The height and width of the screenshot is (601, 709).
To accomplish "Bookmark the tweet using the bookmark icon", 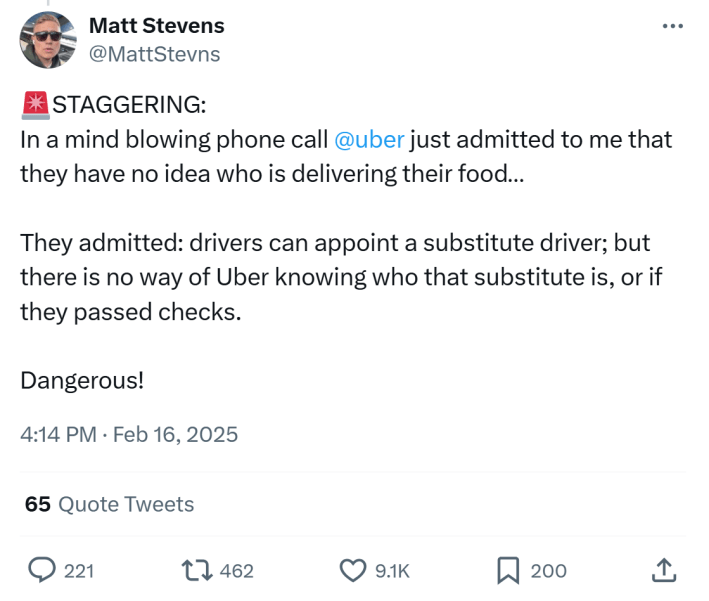I will (508, 570).
